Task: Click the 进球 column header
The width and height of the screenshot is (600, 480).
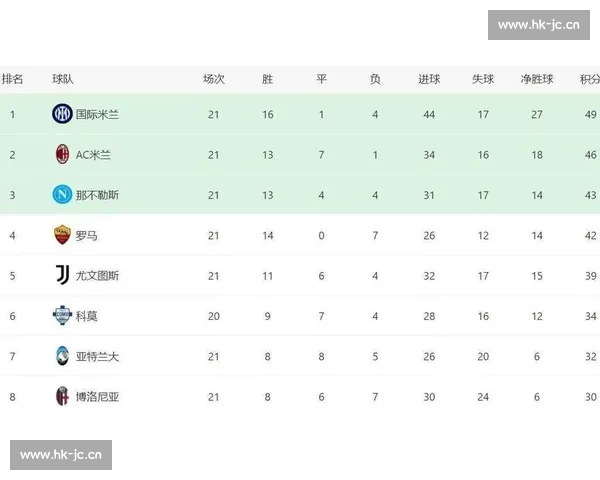Action: click(429, 79)
